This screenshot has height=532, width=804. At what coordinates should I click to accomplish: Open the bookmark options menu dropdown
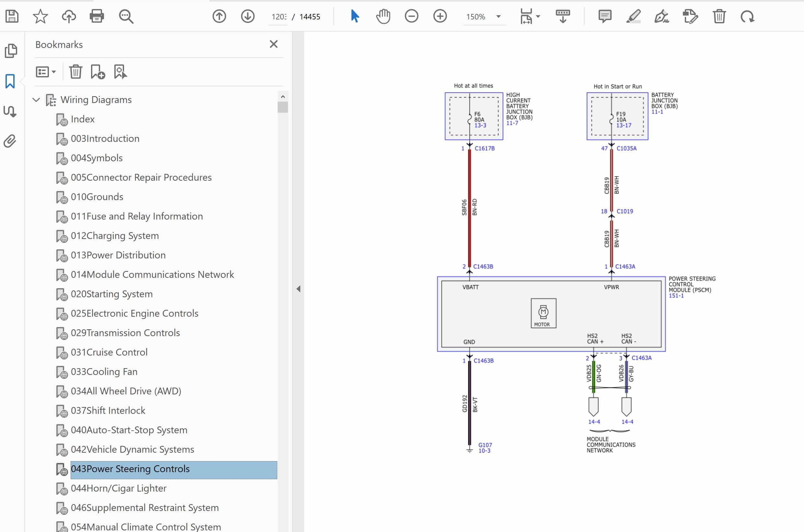click(x=46, y=72)
